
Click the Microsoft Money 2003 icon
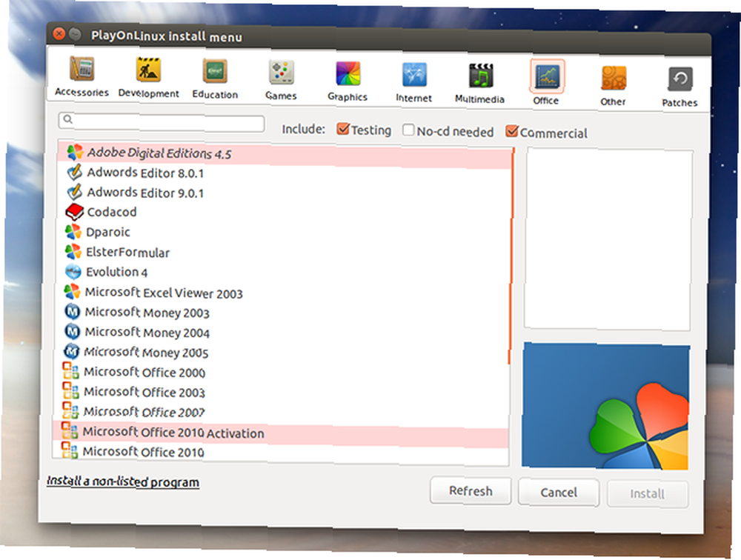[x=73, y=311]
